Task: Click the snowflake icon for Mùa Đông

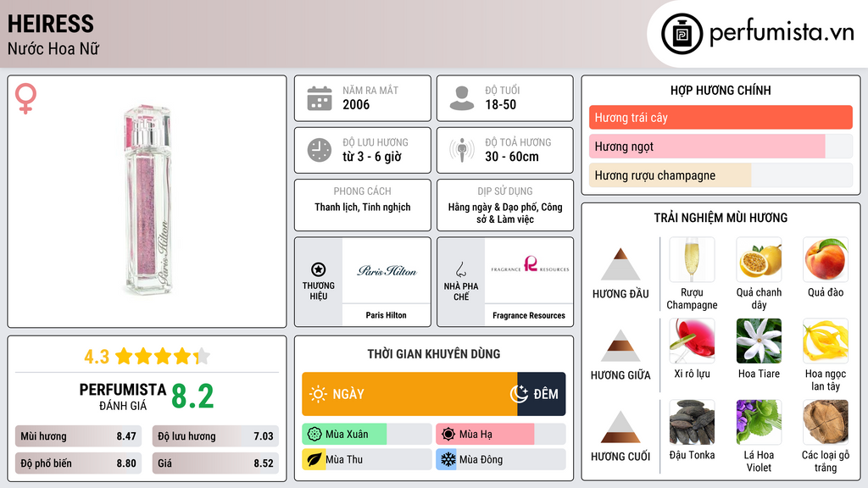Action: point(448,459)
